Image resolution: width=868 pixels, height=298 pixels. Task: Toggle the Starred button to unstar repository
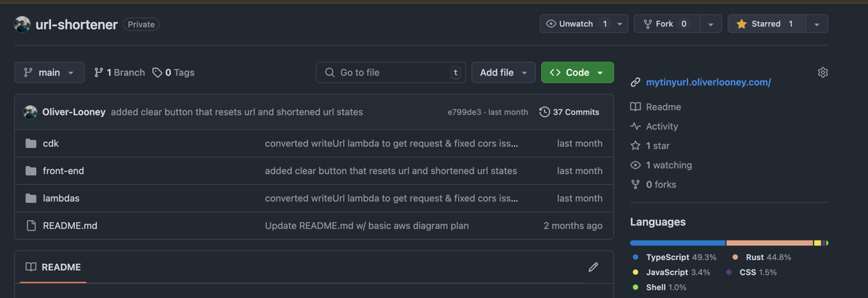click(766, 24)
